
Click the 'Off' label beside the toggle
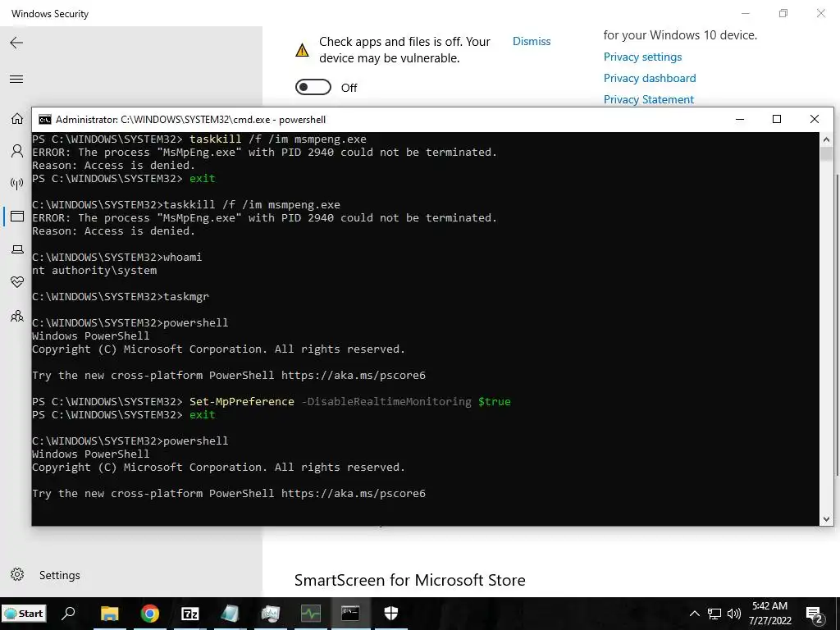tap(349, 88)
